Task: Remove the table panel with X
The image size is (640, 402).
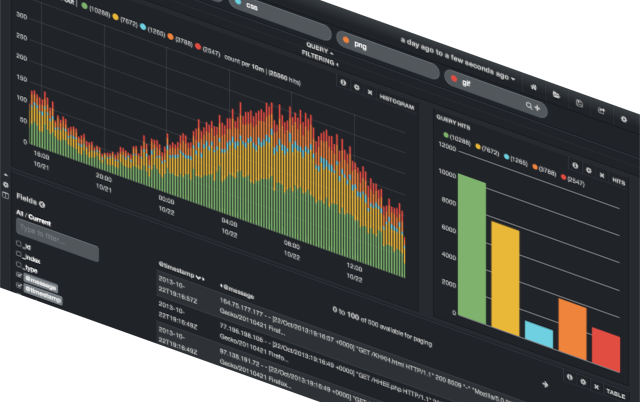Action: [x=596, y=386]
